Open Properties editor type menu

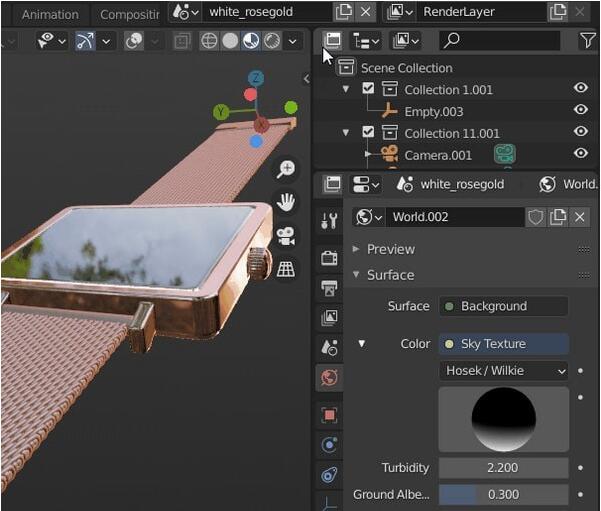[x=332, y=184]
